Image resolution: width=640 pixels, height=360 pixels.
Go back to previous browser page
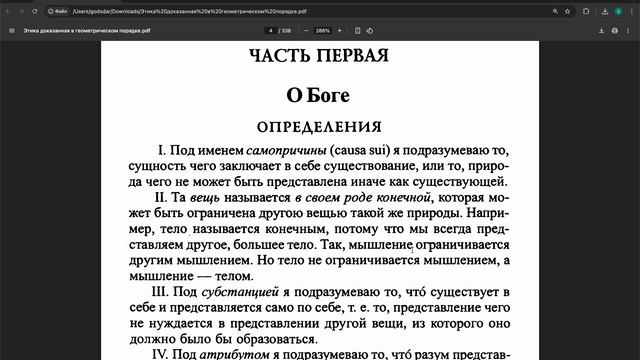(8, 11)
